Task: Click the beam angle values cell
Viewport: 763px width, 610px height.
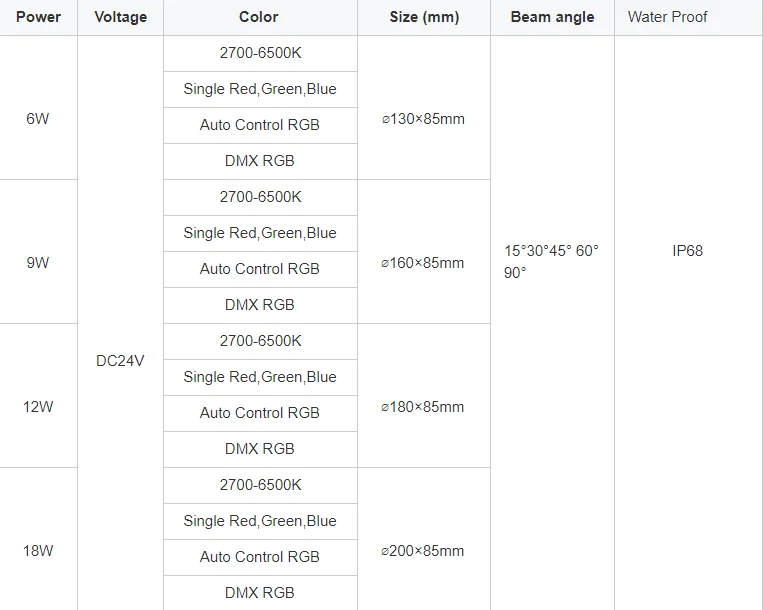Action: (x=551, y=261)
